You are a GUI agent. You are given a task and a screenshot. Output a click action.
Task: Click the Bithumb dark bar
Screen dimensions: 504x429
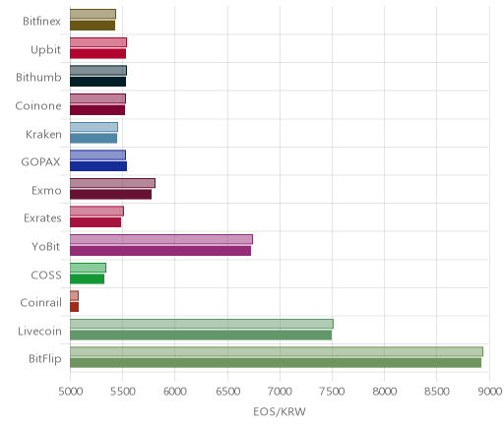(97, 82)
